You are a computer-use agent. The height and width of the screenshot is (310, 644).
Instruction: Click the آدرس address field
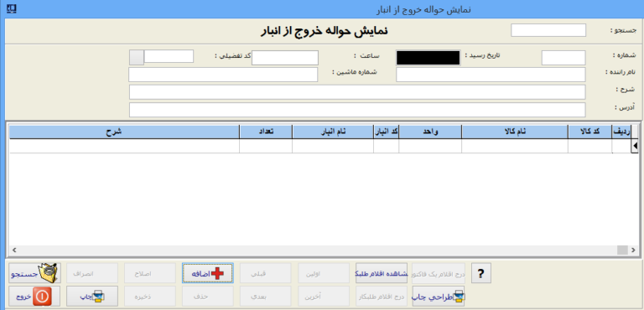(357, 110)
